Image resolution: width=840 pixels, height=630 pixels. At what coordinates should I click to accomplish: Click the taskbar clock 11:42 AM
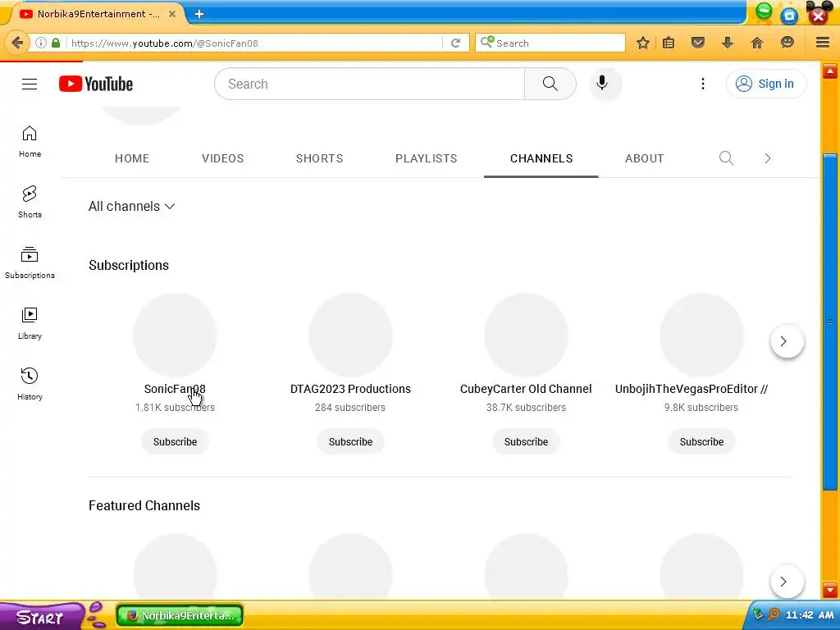tap(810, 615)
